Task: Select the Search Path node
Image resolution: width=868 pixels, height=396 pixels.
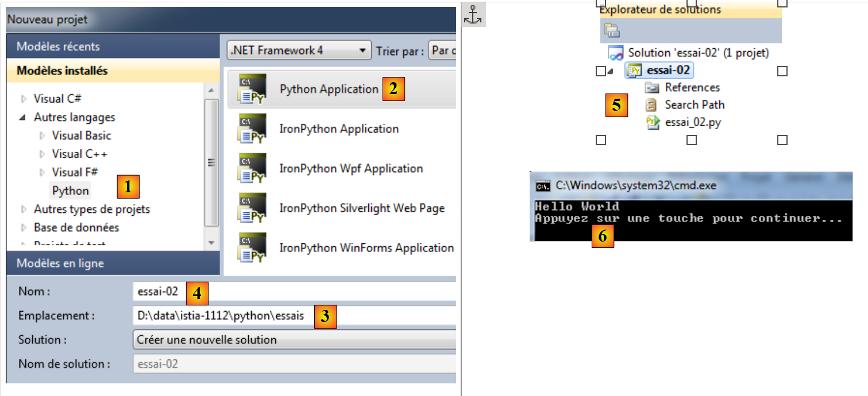Action: [694, 104]
